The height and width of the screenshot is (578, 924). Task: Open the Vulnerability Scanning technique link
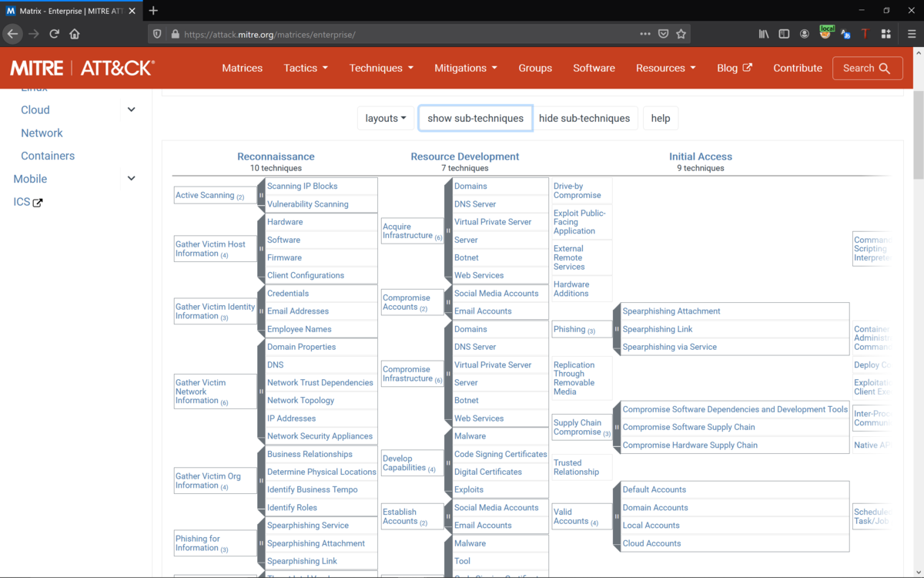point(308,204)
